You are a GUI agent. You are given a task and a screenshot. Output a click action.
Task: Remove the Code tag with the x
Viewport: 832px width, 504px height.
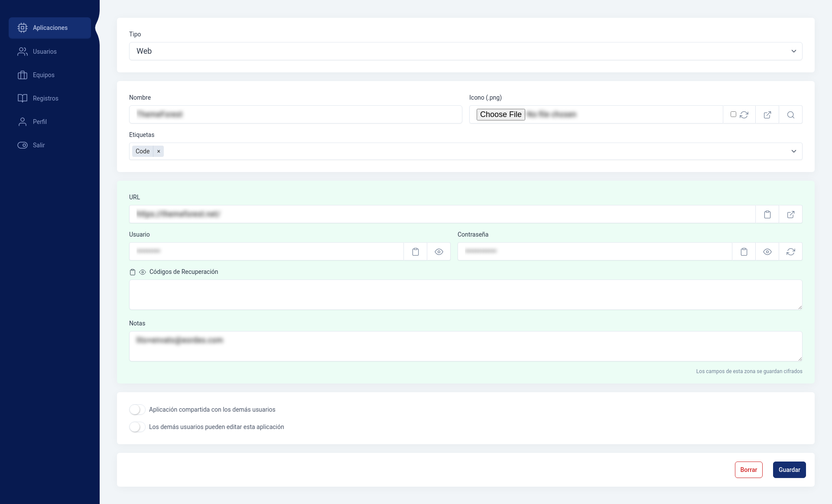point(159,151)
